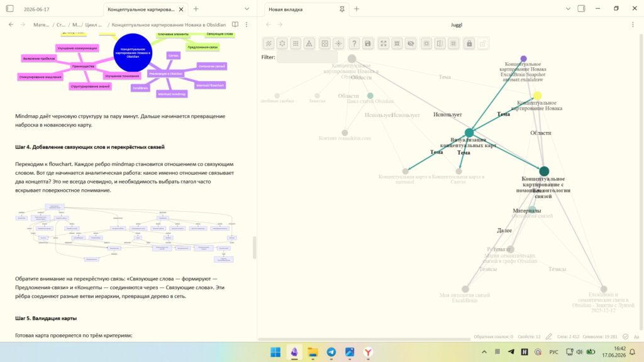The height and width of the screenshot is (362, 644).
Task: Click Обратных ссылок: 0 in status bar
Action: [493, 337]
